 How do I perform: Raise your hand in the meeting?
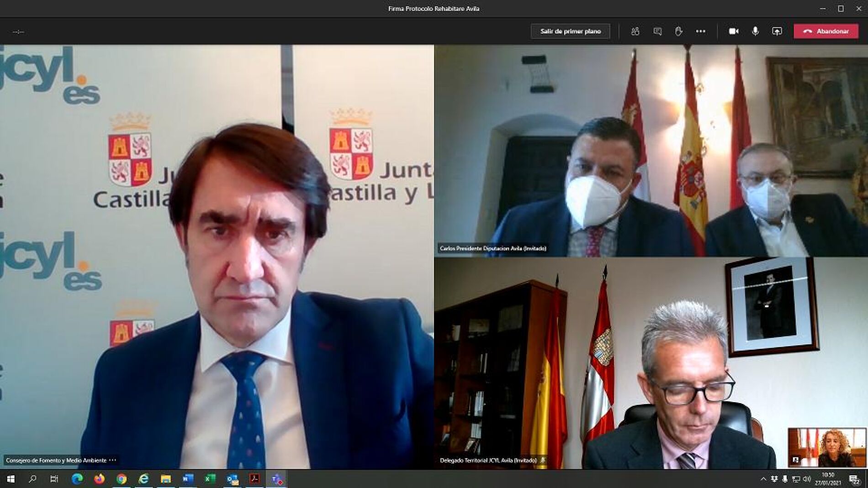[x=678, y=31]
